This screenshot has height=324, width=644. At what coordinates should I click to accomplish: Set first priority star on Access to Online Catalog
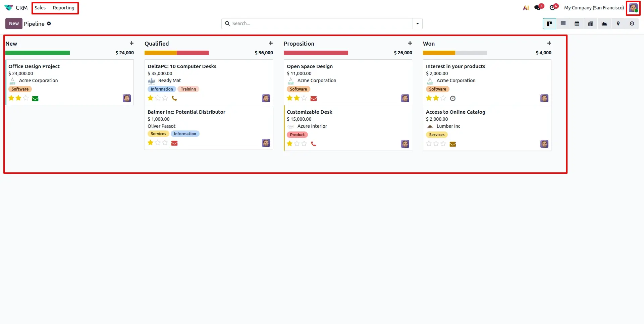[429, 144]
